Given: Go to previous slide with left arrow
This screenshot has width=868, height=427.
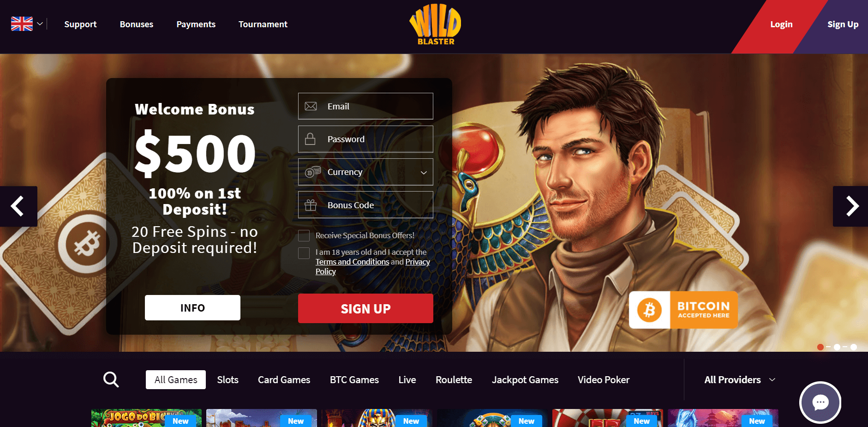Looking at the screenshot, I should pyautogui.click(x=18, y=206).
